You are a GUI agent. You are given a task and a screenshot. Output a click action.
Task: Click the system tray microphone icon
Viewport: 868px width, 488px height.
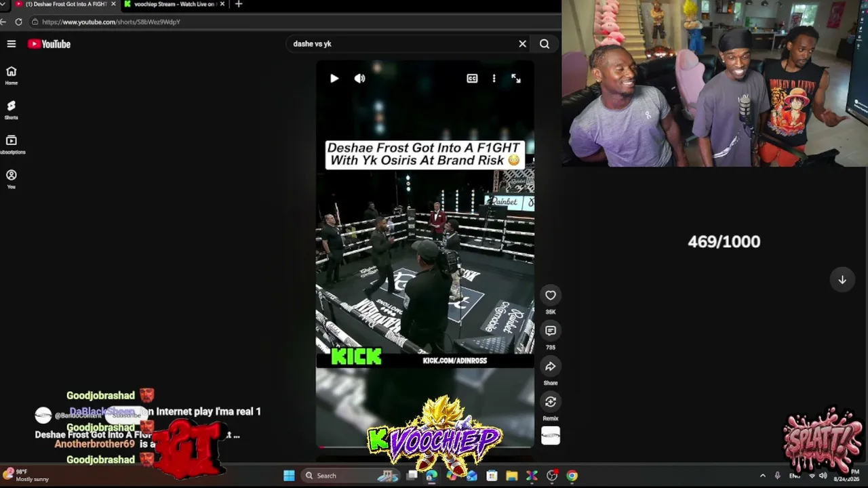click(x=777, y=476)
